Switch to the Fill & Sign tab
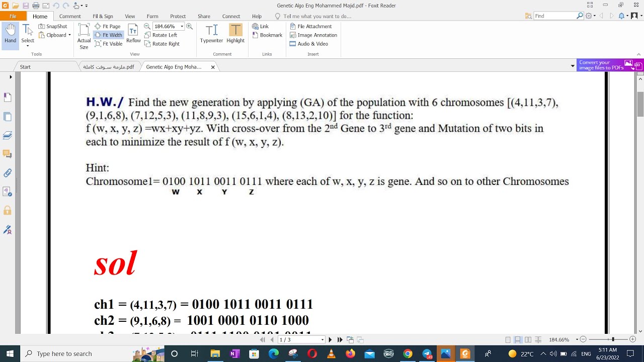 [103, 16]
